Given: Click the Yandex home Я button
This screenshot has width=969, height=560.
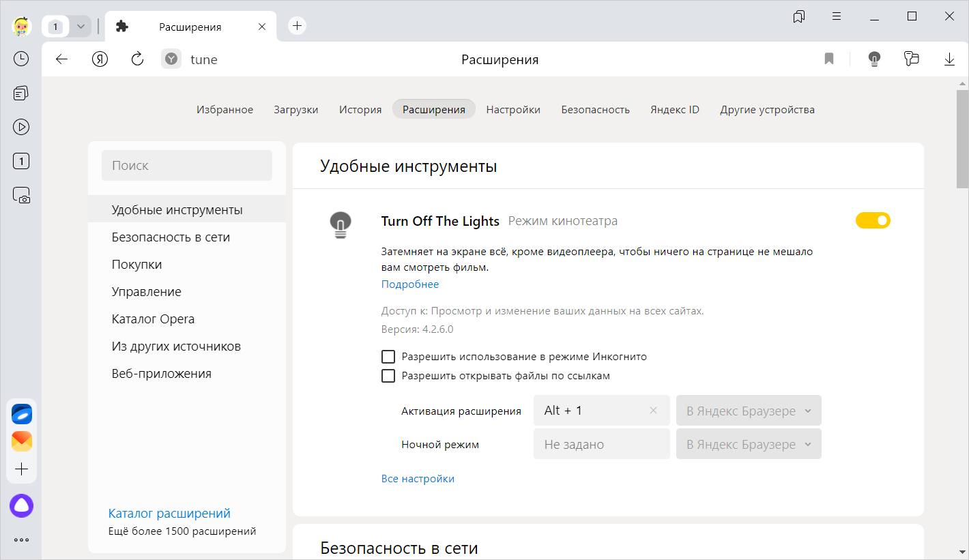Looking at the screenshot, I should click(x=100, y=59).
